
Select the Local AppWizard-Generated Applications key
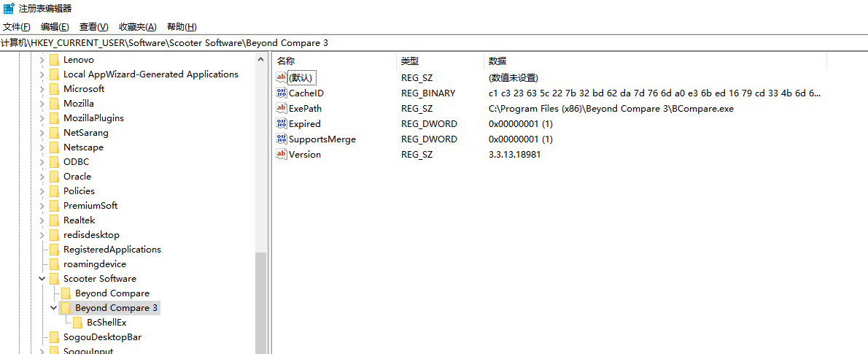(150, 74)
